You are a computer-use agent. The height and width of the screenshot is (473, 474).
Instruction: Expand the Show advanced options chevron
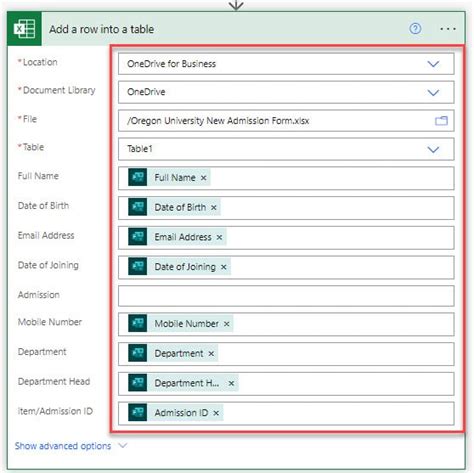pyautogui.click(x=123, y=446)
